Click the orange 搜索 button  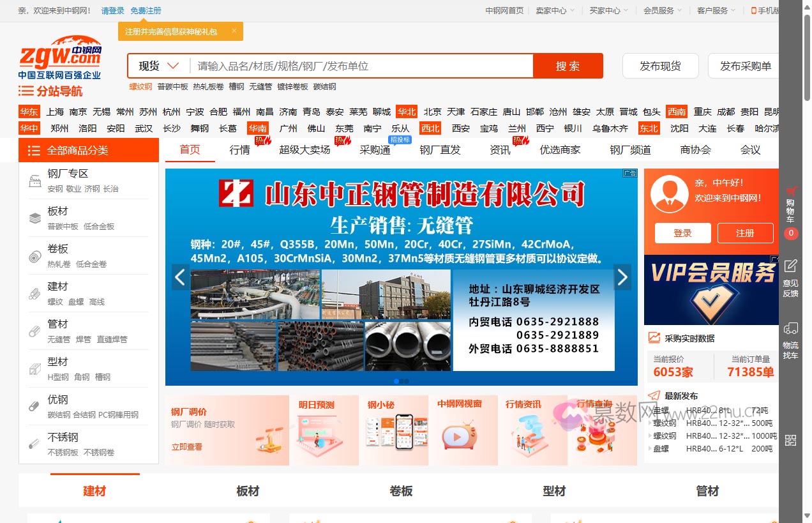coord(568,66)
